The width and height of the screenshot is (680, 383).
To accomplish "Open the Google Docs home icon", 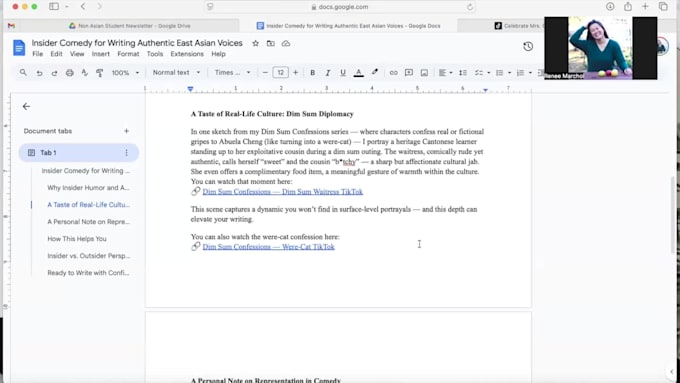I will pyautogui.click(x=19, y=48).
